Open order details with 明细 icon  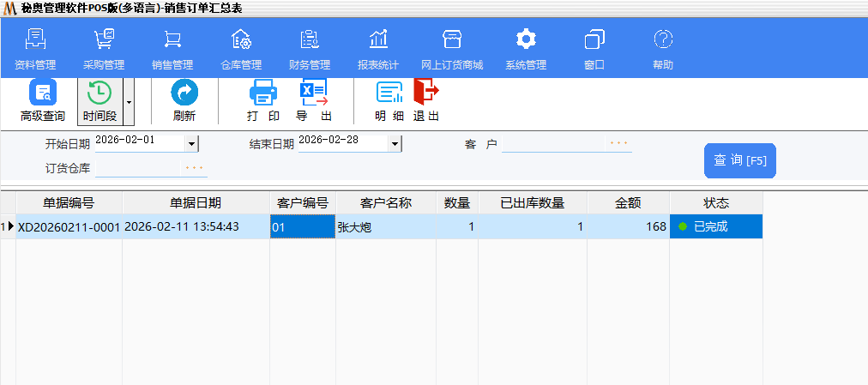(x=389, y=100)
